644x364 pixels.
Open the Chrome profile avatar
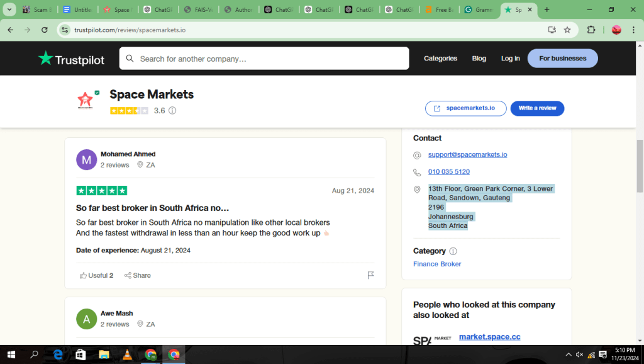(x=616, y=30)
